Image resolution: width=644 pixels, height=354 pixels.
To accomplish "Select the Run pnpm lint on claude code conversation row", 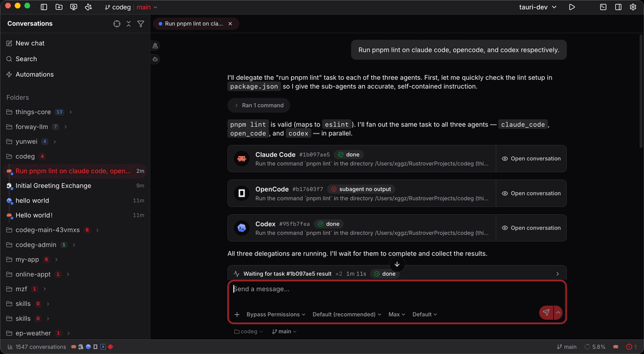I will coord(75,171).
